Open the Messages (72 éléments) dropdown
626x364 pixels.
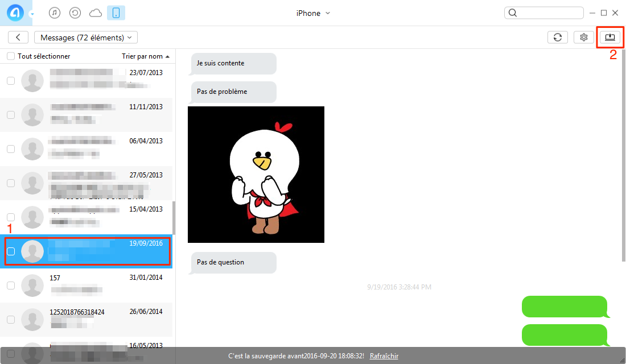pos(86,37)
